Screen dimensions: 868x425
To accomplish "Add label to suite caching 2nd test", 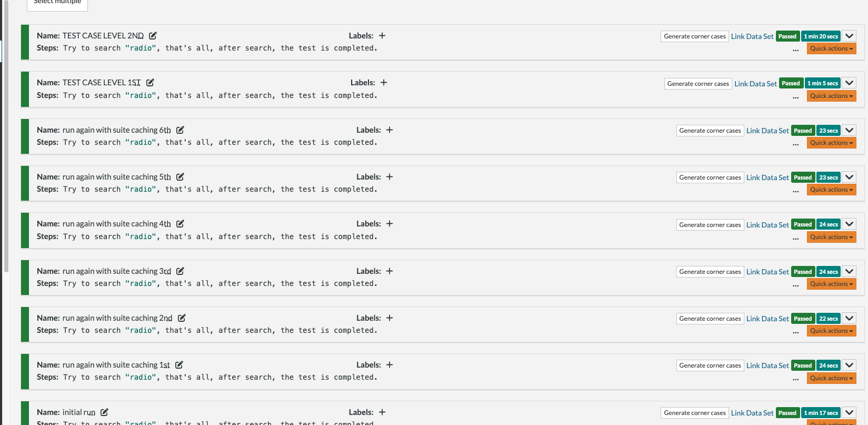I will click(390, 318).
